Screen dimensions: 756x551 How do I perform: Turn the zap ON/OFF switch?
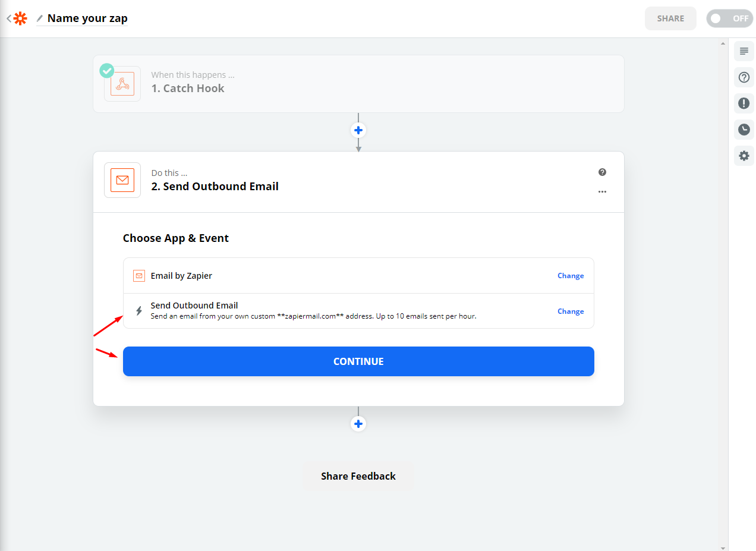click(729, 18)
